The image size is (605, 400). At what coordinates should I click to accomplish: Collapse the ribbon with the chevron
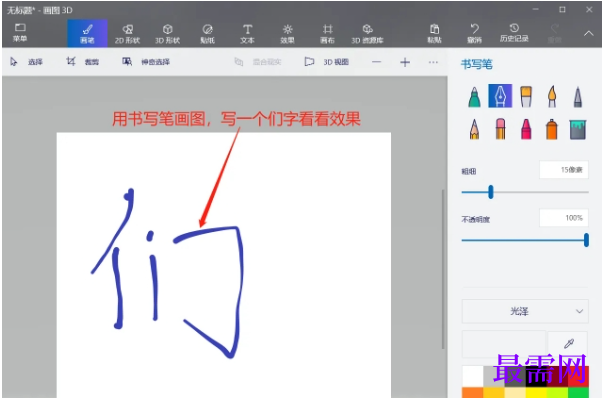pos(588,34)
